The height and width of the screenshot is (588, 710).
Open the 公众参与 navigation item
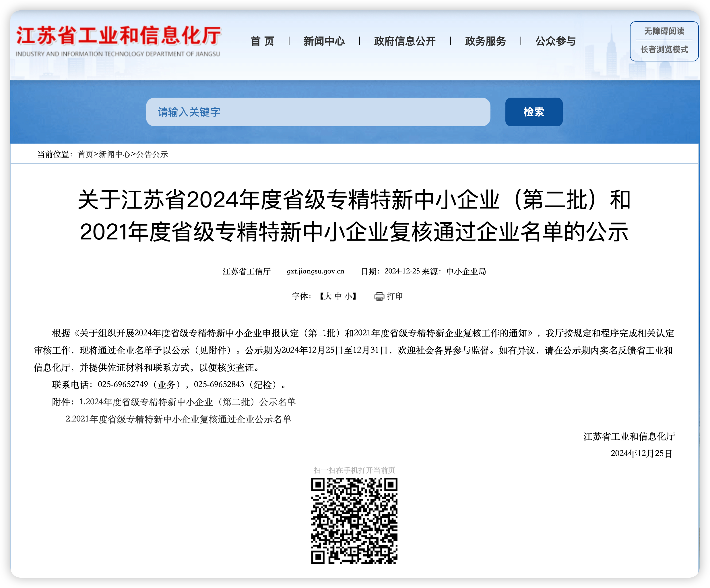click(x=556, y=41)
